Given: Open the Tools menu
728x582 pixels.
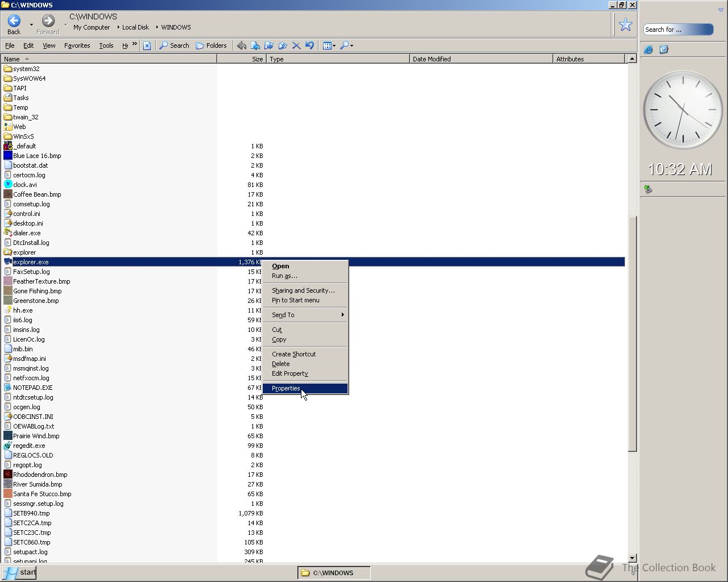Looking at the screenshot, I should (106, 45).
